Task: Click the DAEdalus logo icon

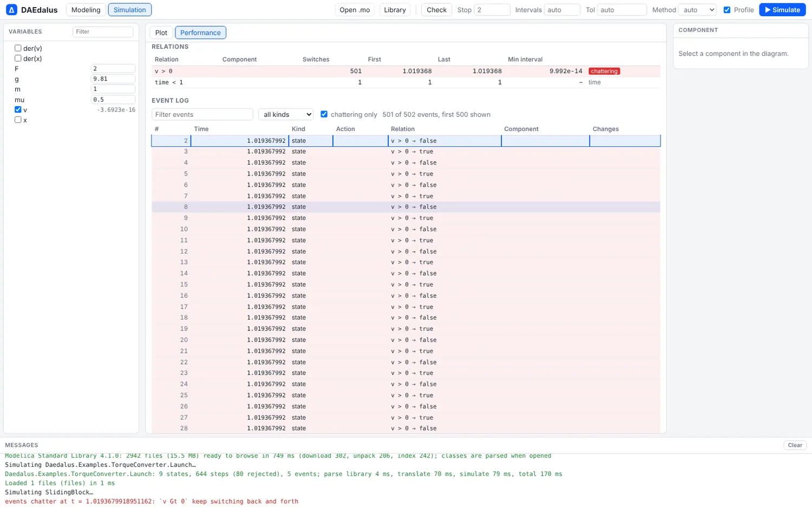Action: pyautogui.click(x=11, y=10)
